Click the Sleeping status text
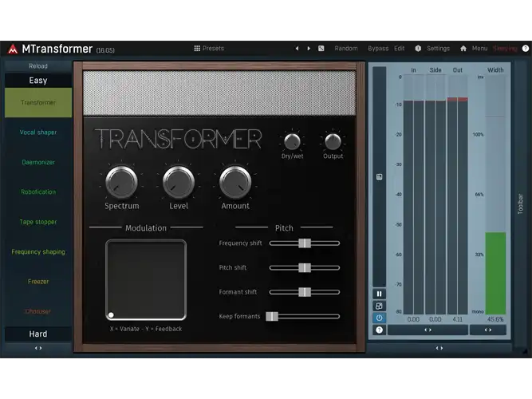 click(x=505, y=49)
